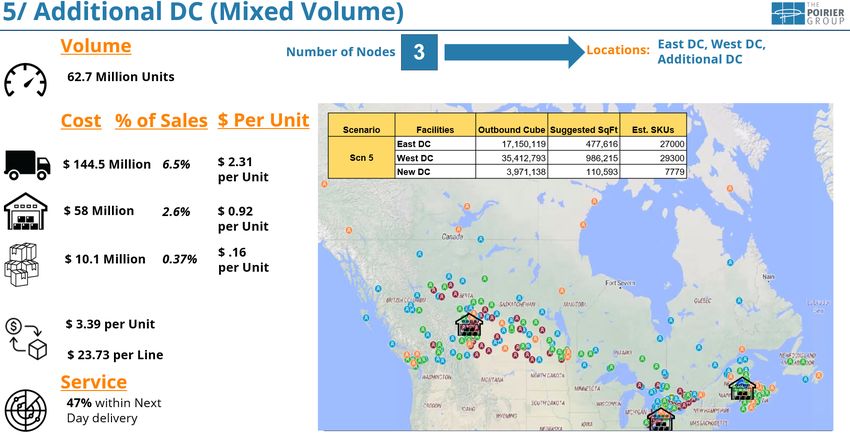Click the 2.6% sales percentage
Viewport: 850px width, 435px height.
tap(176, 212)
